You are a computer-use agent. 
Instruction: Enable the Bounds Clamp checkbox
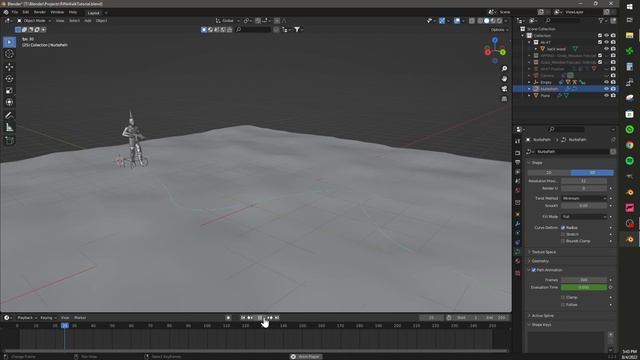(563, 241)
